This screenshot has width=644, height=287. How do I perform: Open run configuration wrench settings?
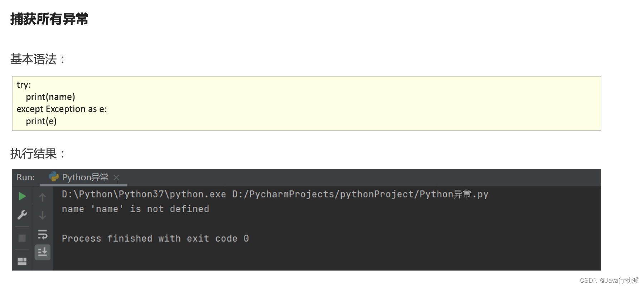(x=22, y=215)
